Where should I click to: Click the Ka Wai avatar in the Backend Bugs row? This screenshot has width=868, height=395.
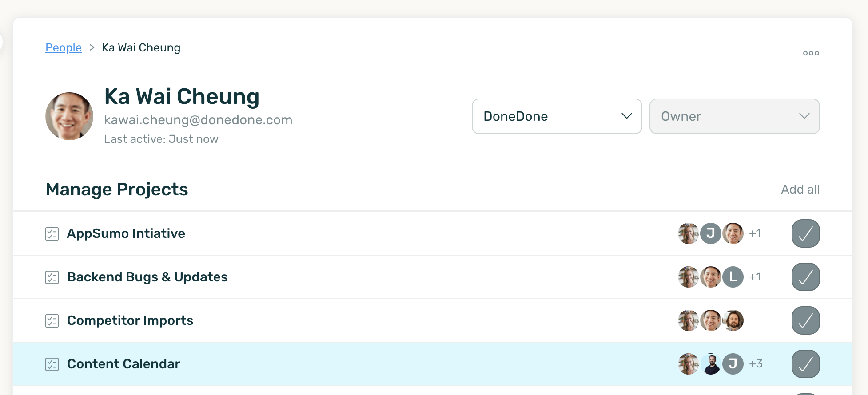tap(711, 277)
